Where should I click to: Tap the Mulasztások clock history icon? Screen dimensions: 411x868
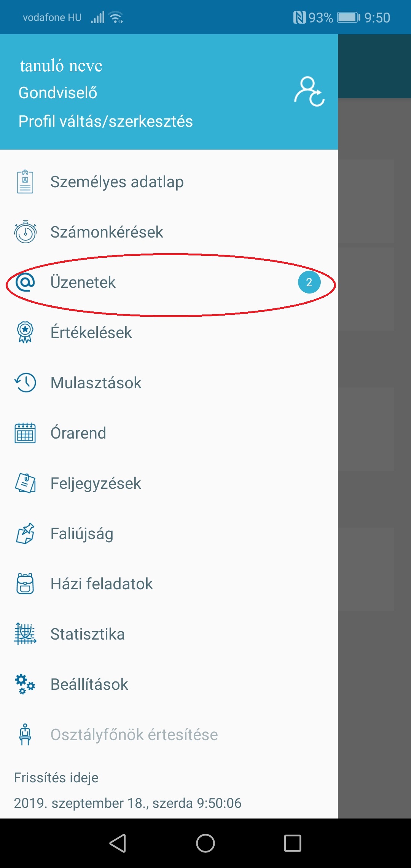25,383
